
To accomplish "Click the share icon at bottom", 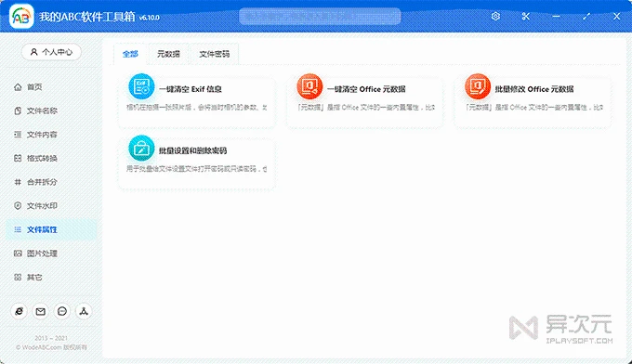I will [x=84, y=311].
